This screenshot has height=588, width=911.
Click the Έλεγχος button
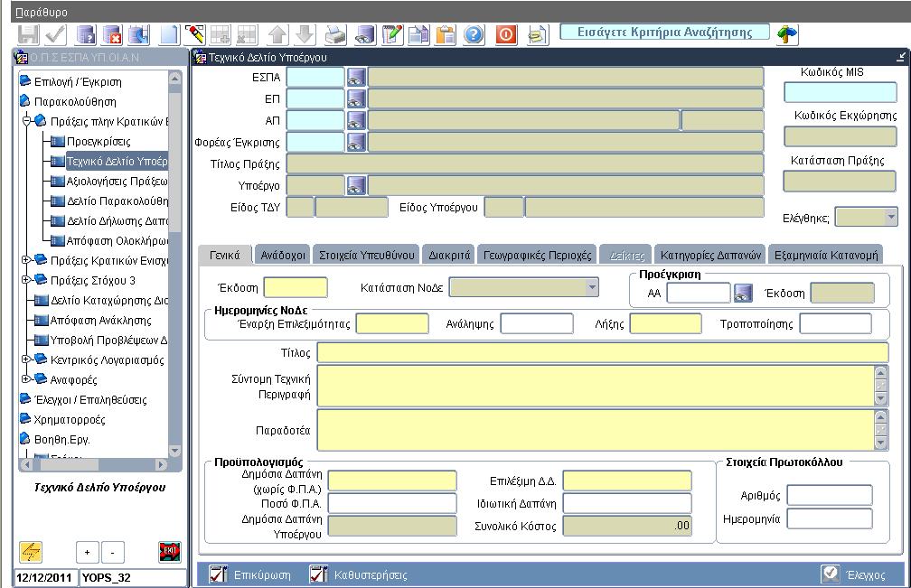(854, 574)
